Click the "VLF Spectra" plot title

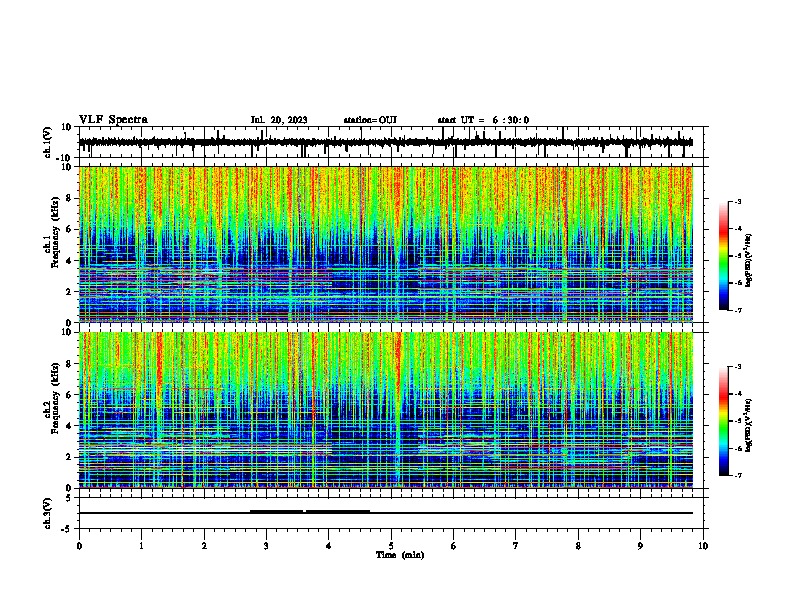tap(113, 120)
